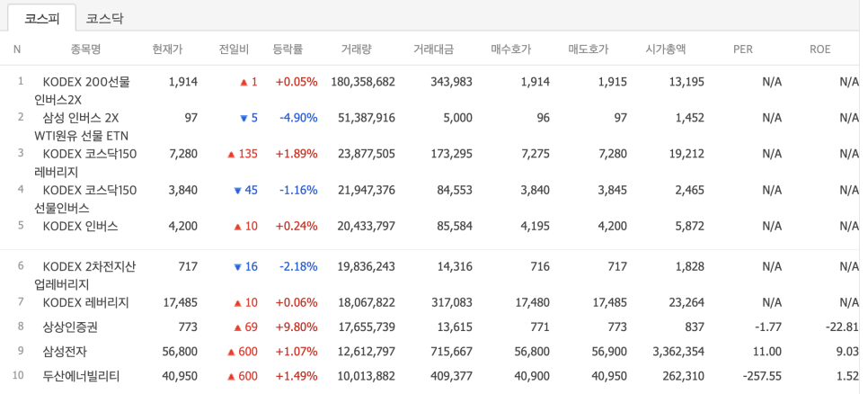The width and height of the screenshot is (868, 394).
Task: Click the +1.89% change rate value
Action: (x=297, y=153)
